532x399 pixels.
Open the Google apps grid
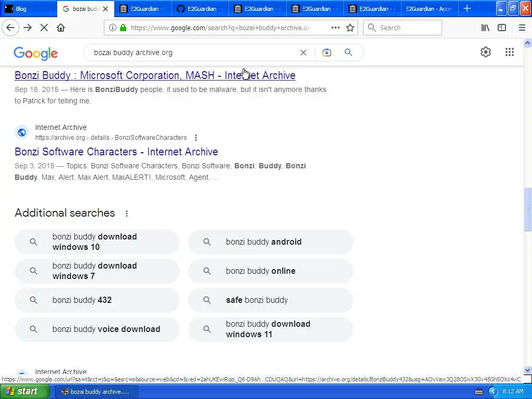pyautogui.click(x=509, y=52)
